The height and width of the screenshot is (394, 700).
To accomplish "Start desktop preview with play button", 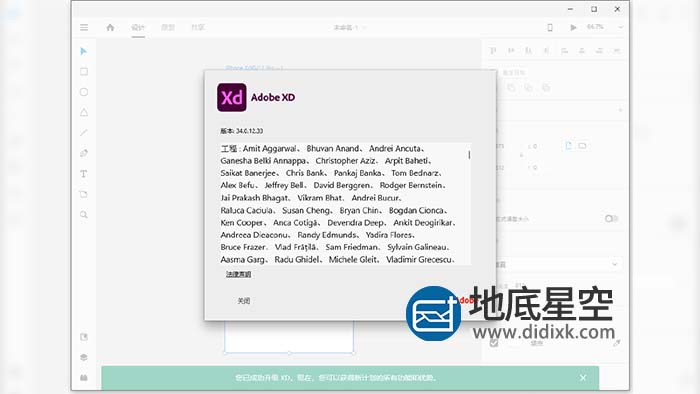I will (573, 28).
